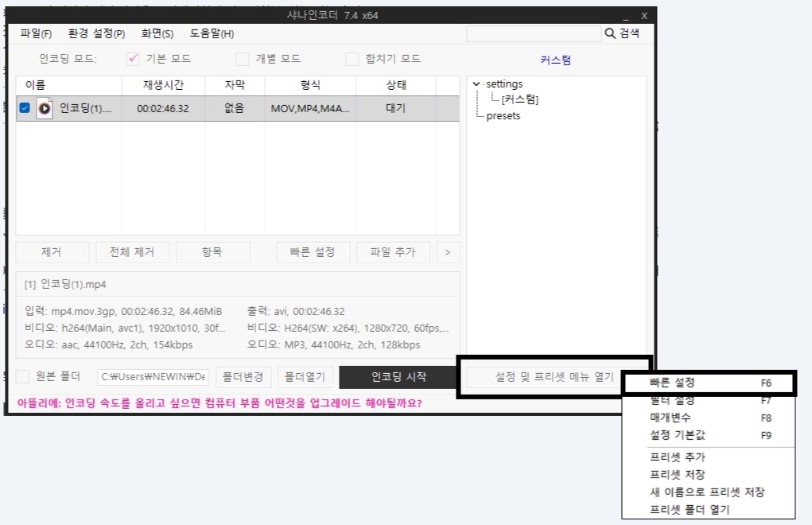
Task: Sort by the 상태 column header
Action: (x=396, y=85)
